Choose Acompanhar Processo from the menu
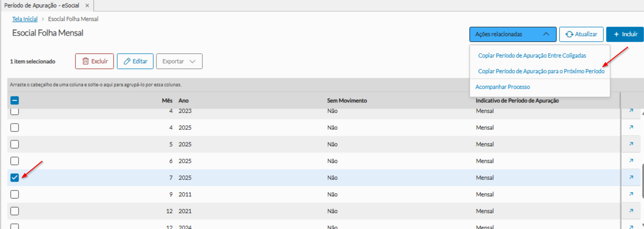The width and height of the screenshot is (644, 229). point(503,87)
